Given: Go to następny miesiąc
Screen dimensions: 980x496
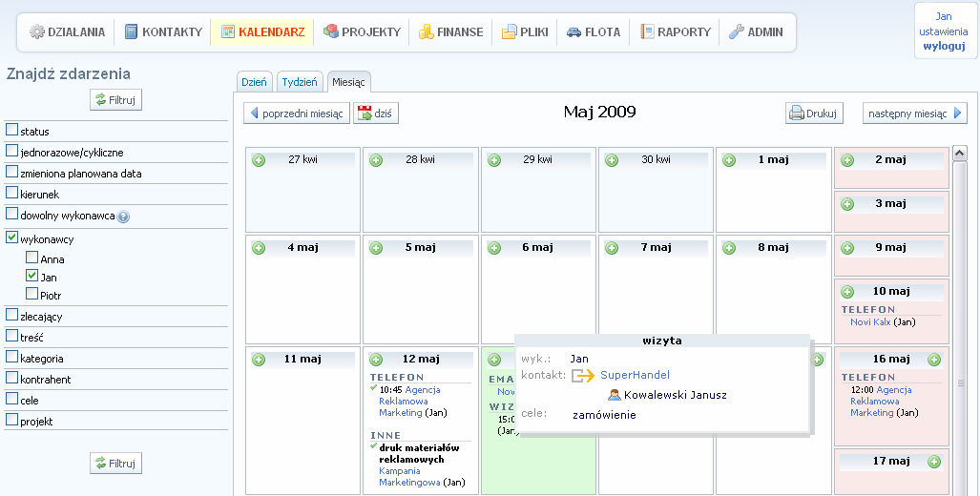Looking at the screenshot, I should pos(914,114).
